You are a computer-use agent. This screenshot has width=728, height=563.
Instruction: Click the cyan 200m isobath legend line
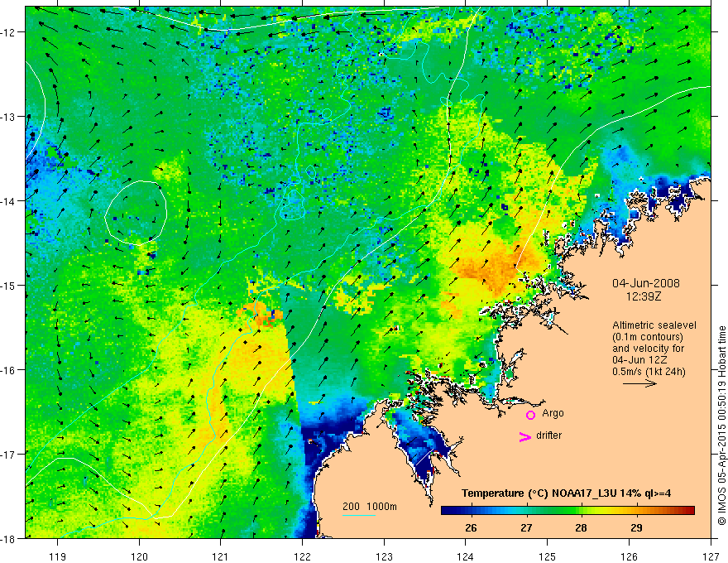coord(359,515)
